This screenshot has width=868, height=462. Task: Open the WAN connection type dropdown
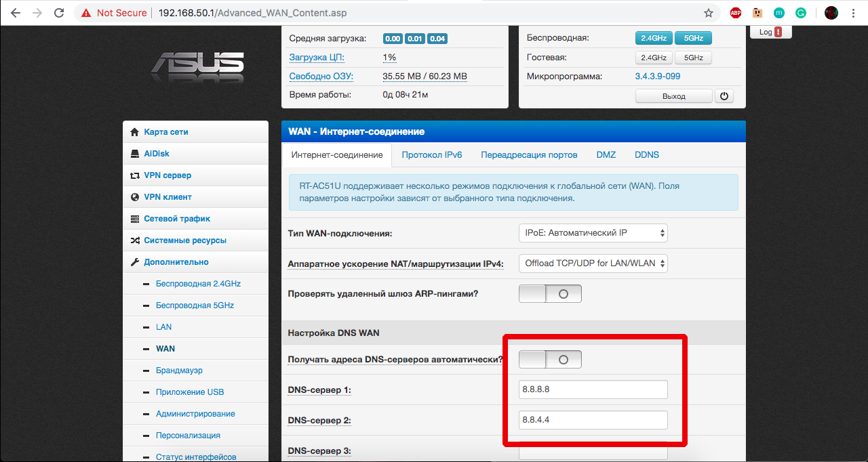pyautogui.click(x=593, y=233)
